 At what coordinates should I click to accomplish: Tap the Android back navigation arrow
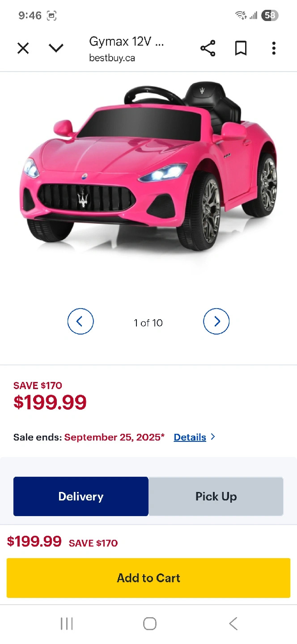tap(233, 624)
